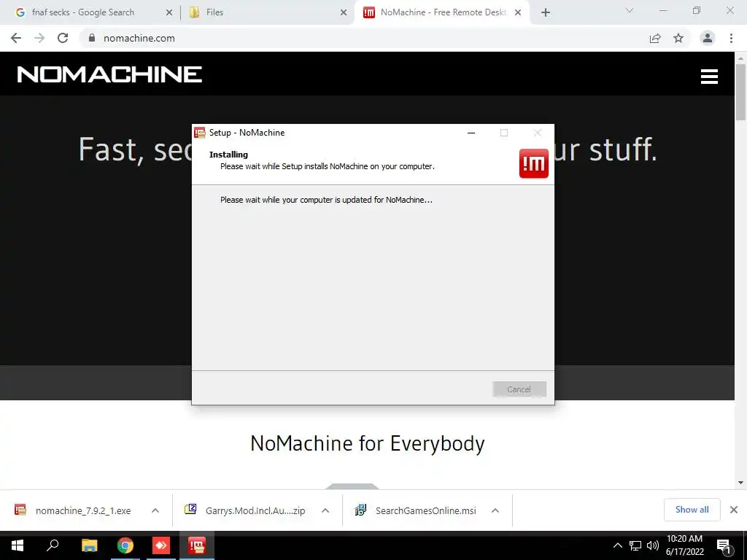The image size is (747, 560).
Task: Click the Installing heading in Setup
Action: (x=228, y=155)
